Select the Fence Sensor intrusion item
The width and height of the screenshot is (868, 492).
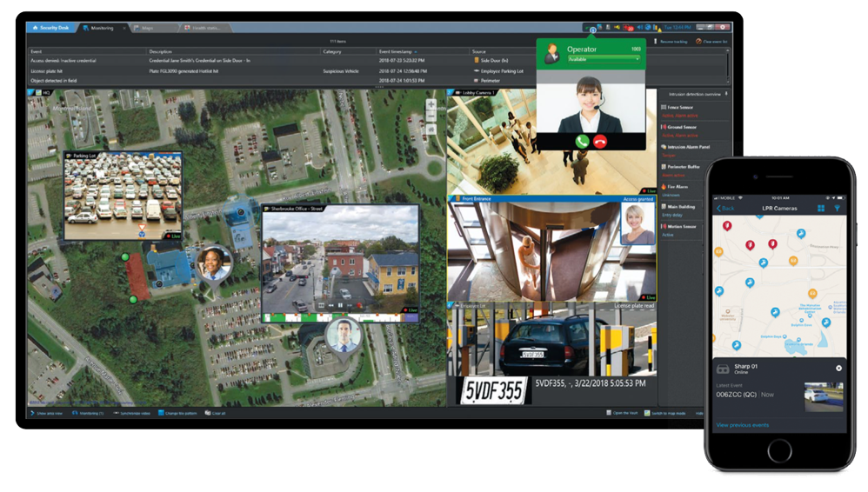(680, 110)
